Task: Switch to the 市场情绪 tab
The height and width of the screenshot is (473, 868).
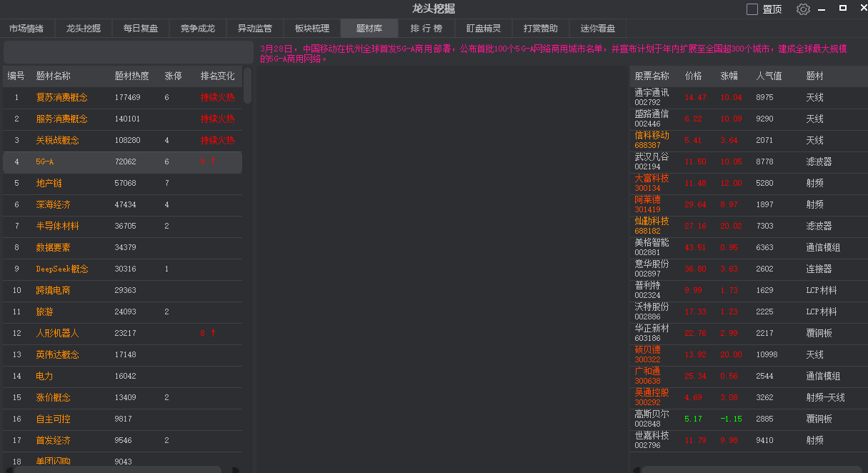Action: pyautogui.click(x=26, y=29)
